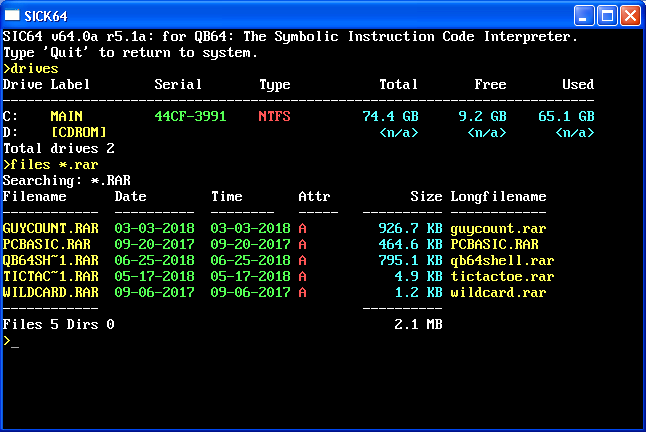Click the qb64shell.rar long filename

tap(502, 261)
